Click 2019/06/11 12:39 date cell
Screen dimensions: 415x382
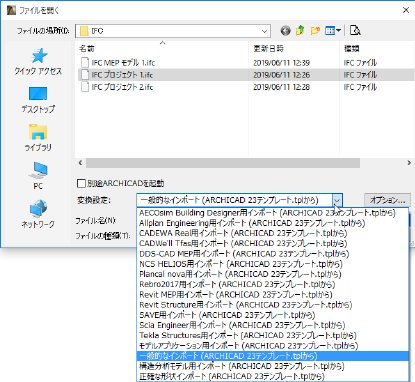click(x=281, y=63)
